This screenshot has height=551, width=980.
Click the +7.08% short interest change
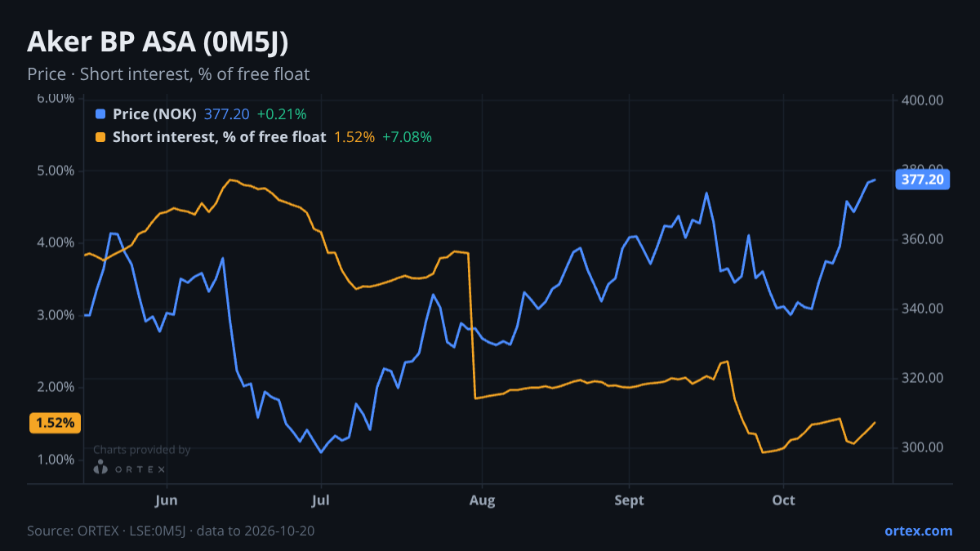point(407,137)
